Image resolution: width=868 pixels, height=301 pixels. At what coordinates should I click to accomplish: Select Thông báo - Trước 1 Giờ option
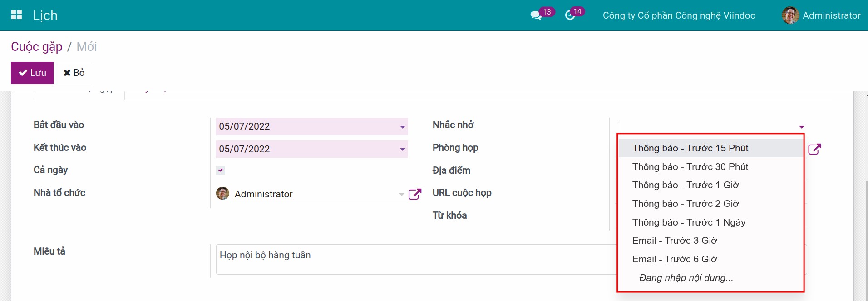pyautogui.click(x=710, y=185)
